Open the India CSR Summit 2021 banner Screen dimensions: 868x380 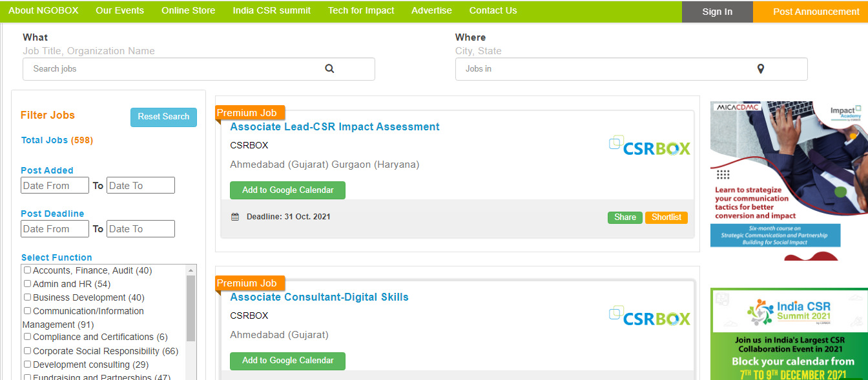pos(789,334)
